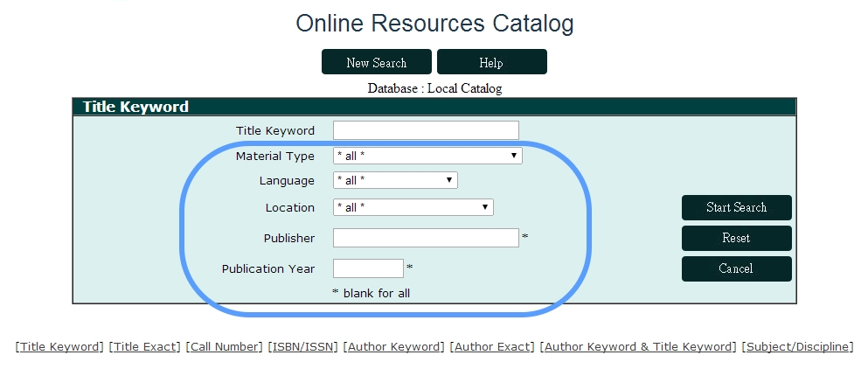
Task: Click the Title Keyword panel header
Action: coord(135,107)
